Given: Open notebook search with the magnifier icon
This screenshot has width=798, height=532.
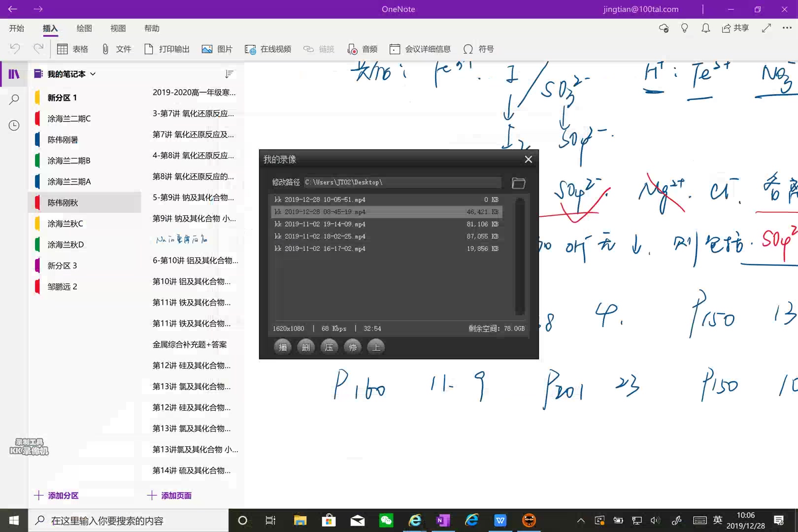Looking at the screenshot, I should (x=14, y=99).
